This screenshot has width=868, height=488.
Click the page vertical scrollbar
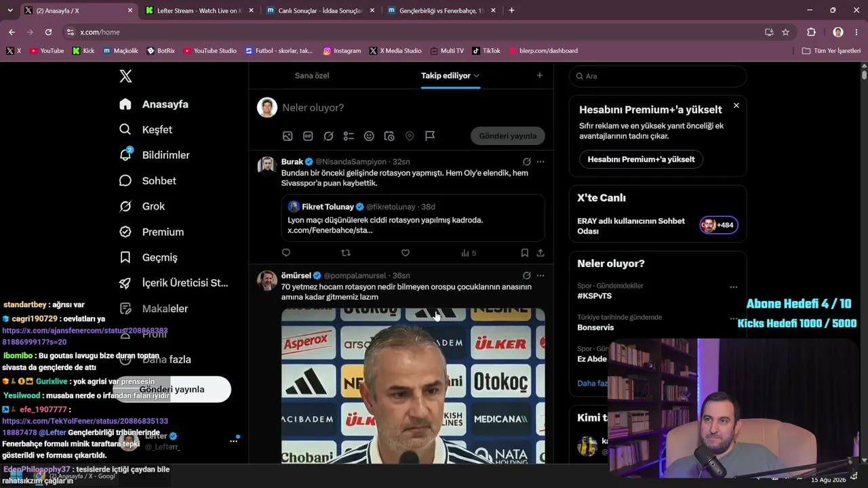pyautogui.click(x=865, y=75)
